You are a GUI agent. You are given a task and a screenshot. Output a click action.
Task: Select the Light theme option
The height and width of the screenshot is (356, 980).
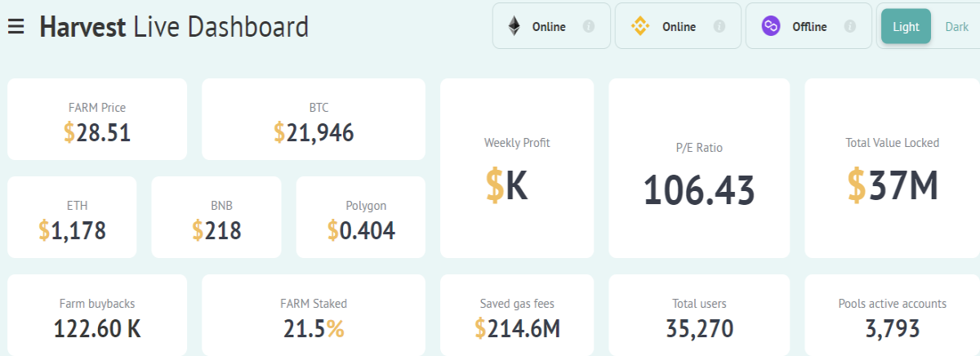906,26
